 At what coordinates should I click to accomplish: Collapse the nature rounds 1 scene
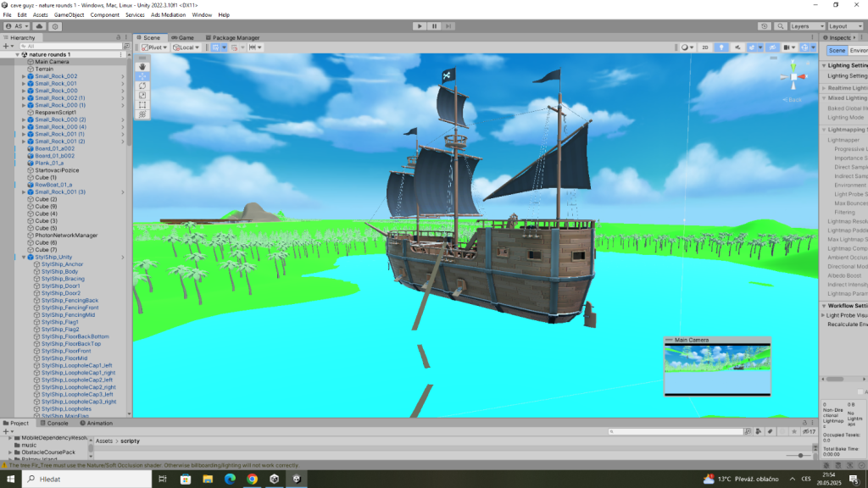tap(17, 55)
